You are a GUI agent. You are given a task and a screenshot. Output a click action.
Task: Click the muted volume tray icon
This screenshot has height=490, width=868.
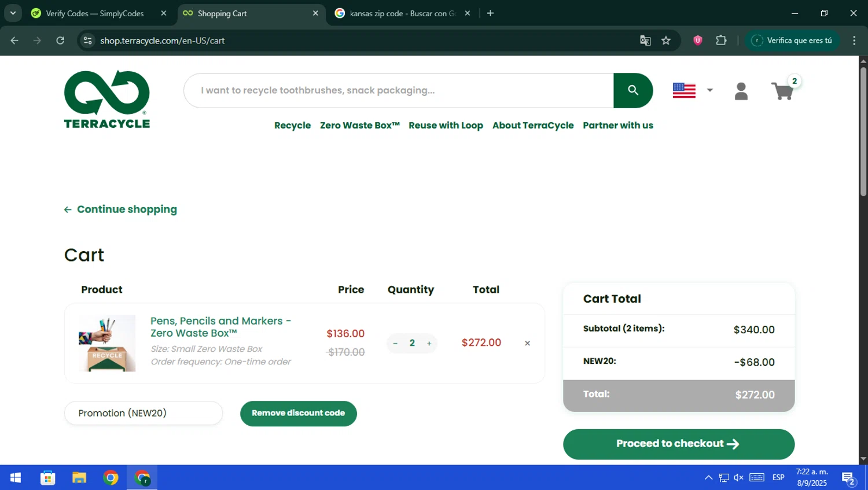[x=739, y=478]
